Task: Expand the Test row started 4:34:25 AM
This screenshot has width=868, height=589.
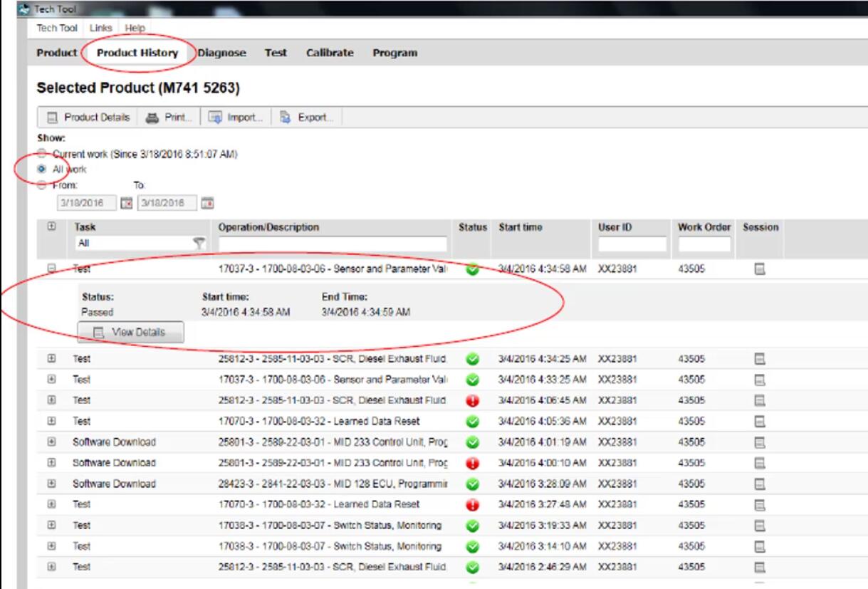Action: tap(51, 358)
